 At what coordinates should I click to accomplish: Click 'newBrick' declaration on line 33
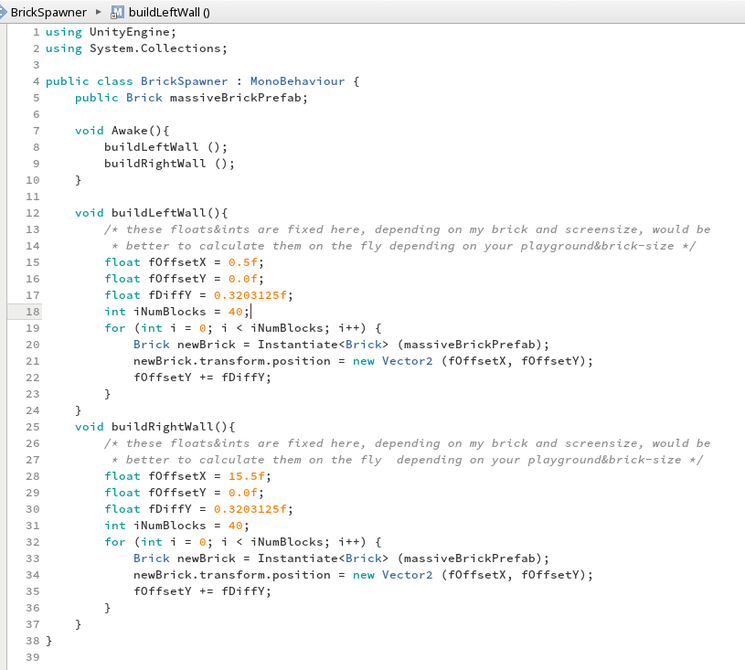click(x=206, y=558)
